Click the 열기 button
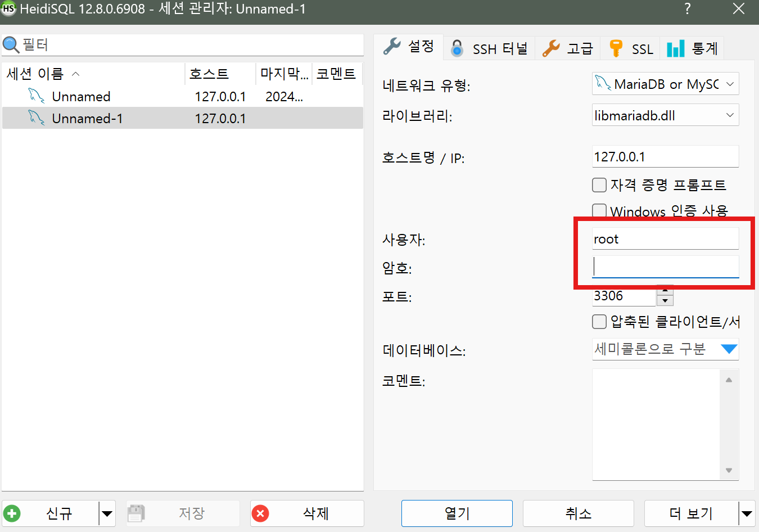This screenshot has width=759, height=532. (457, 513)
